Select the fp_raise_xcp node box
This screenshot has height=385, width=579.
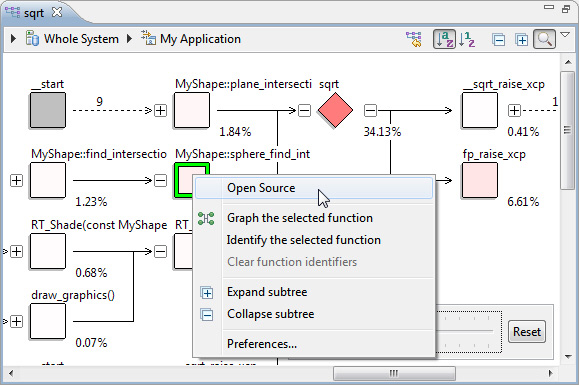tap(480, 180)
